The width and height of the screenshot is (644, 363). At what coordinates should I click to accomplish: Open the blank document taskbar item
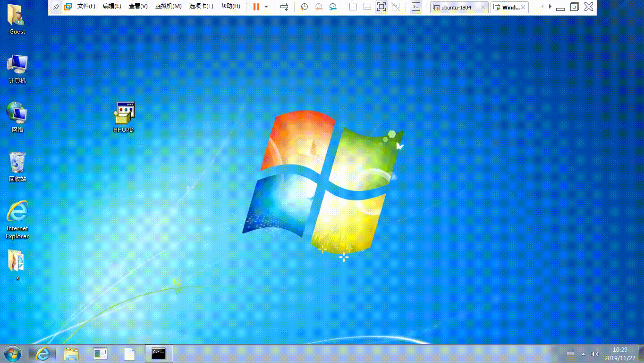(x=129, y=354)
